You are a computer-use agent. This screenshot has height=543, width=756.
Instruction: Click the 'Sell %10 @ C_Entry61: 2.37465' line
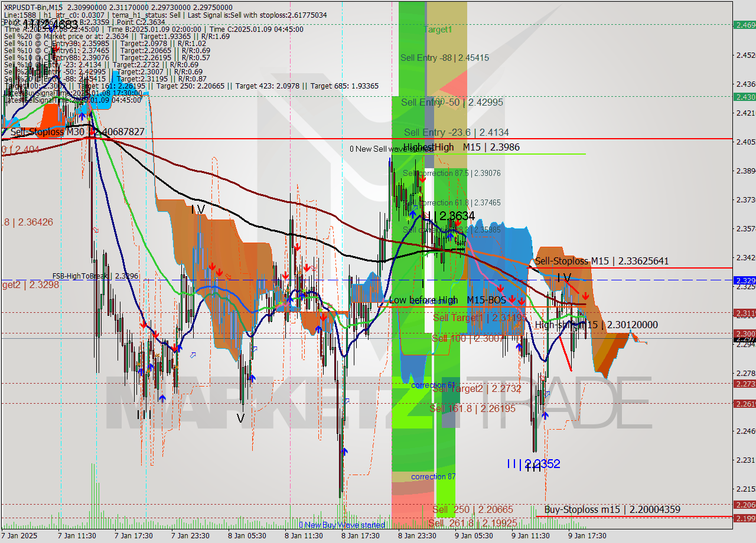[107, 51]
